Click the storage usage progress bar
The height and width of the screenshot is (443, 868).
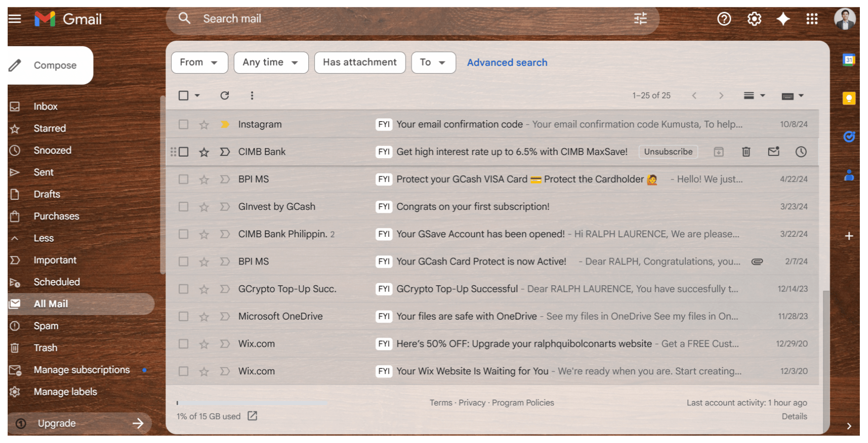pyautogui.click(x=252, y=403)
